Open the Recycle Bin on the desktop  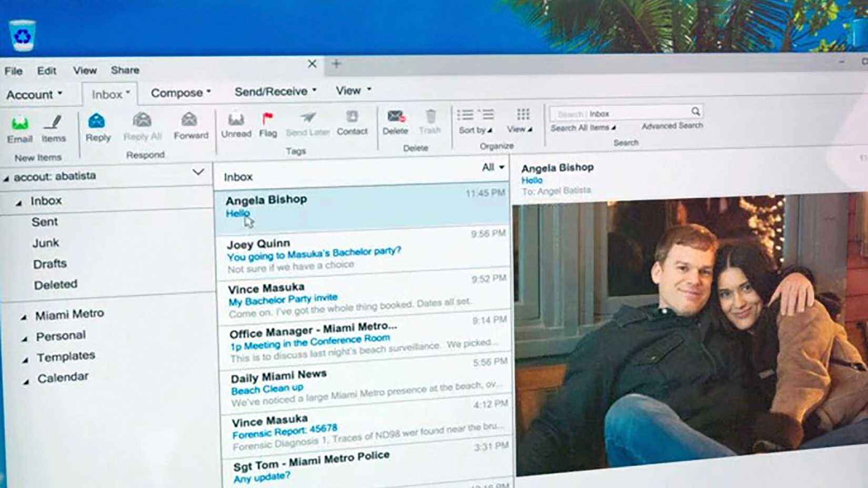[23, 35]
